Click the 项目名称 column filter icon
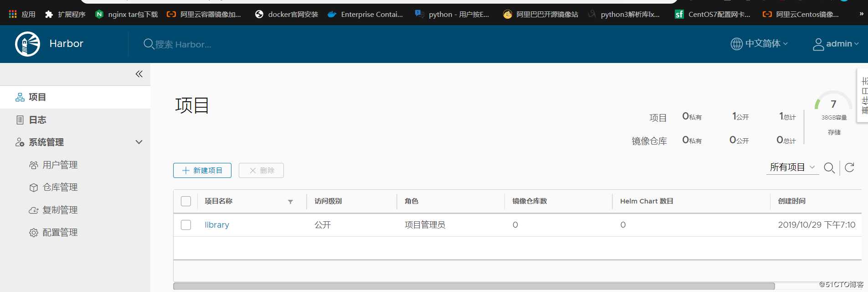The image size is (868, 292). pos(290,202)
